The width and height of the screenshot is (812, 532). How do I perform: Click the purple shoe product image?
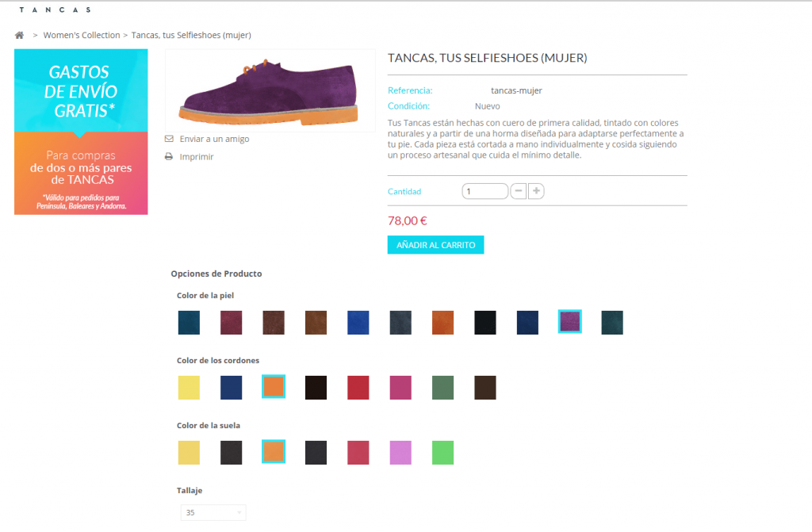(x=270, y=90)
